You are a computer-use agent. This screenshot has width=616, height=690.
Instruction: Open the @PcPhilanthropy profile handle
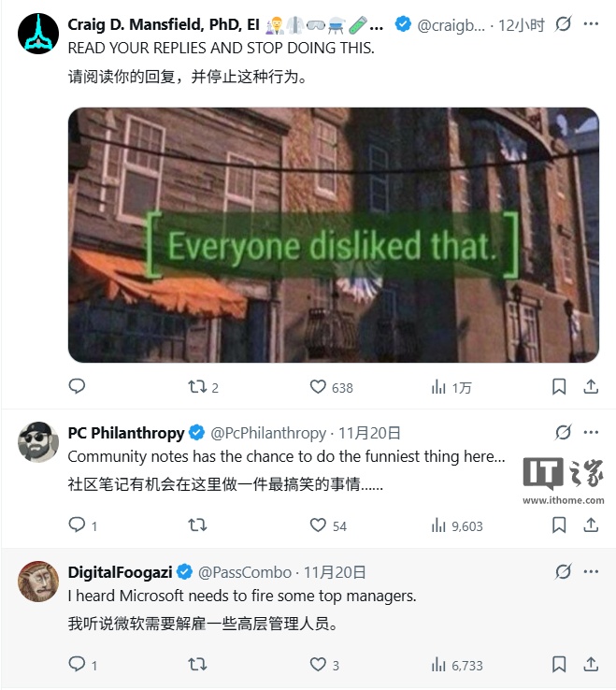[268, 433]
